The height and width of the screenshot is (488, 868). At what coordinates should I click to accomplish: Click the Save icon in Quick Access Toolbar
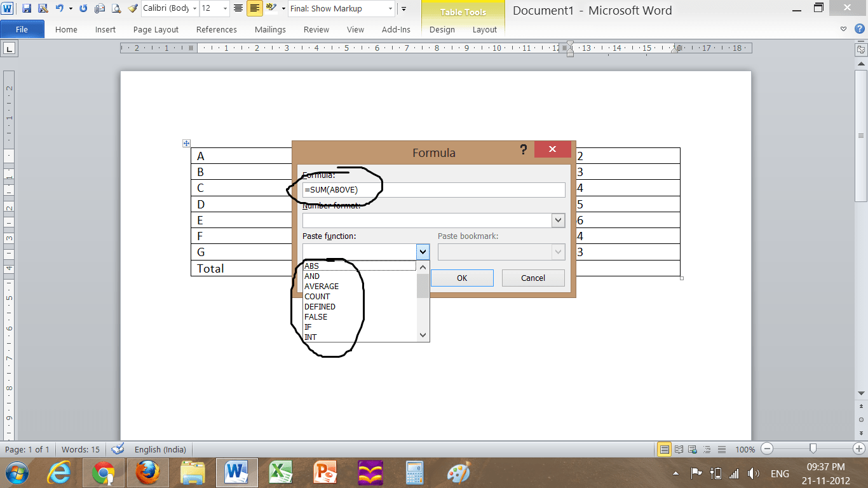[x=27, y=8]
